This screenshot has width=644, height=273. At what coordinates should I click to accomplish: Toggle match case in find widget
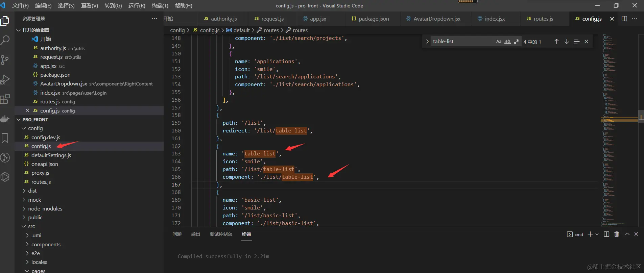499,42
